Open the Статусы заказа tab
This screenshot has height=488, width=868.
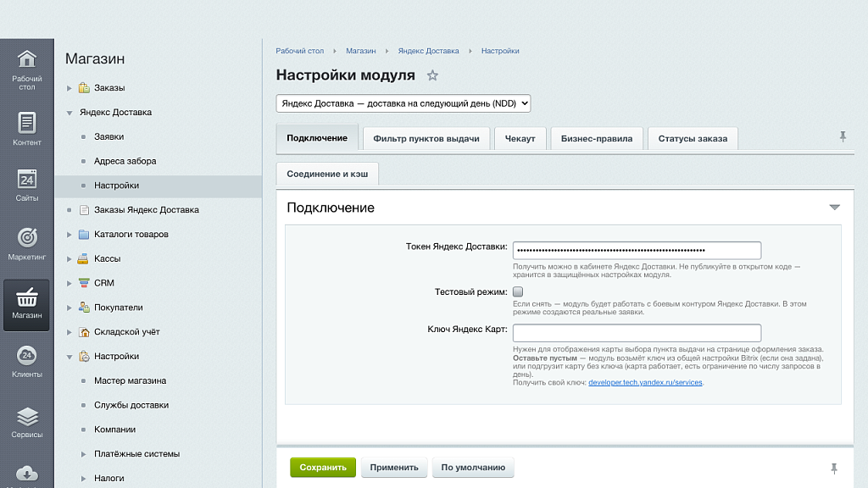pyautogui.click(x=693, y=138)
